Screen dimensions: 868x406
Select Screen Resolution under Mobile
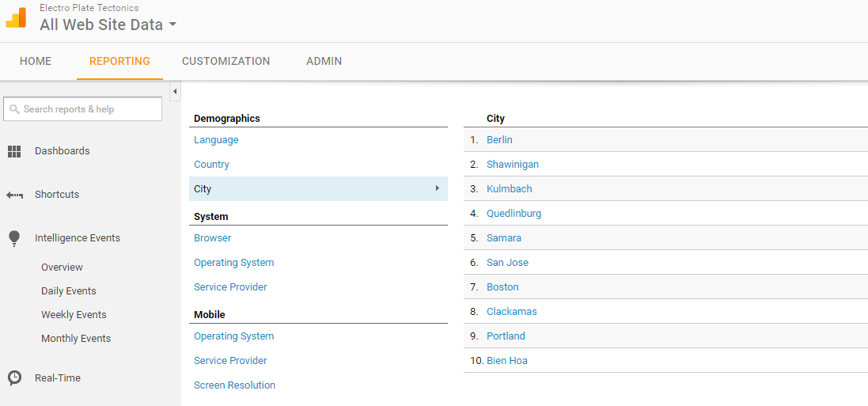pyautogui.click(x=234, y=385)
